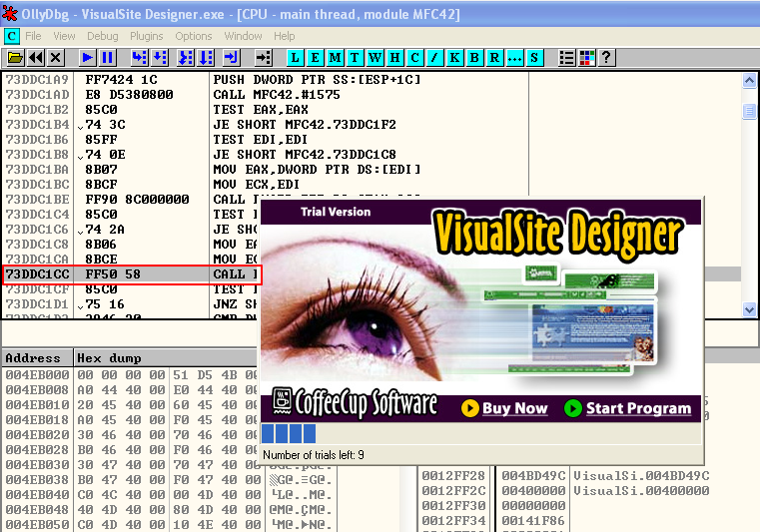Click the Help question mark icon
Image resolution: width=760 pixels, height=532 pixels.
point(606,58)
